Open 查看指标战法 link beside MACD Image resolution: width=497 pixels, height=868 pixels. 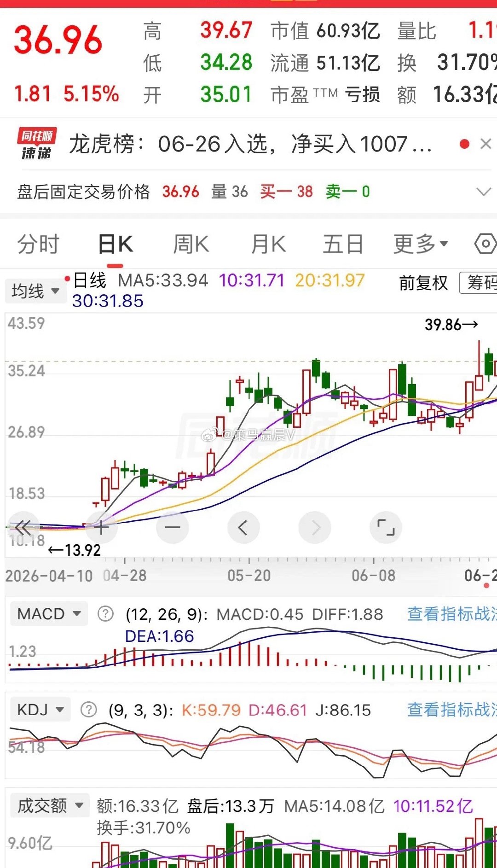(452, 614)
